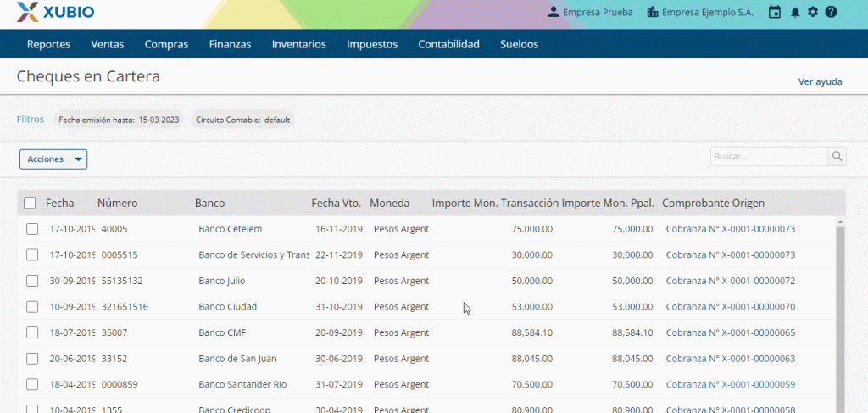The image size is (868, 413).
Task: Check the row for cheque 0000859
Action: 32,384
